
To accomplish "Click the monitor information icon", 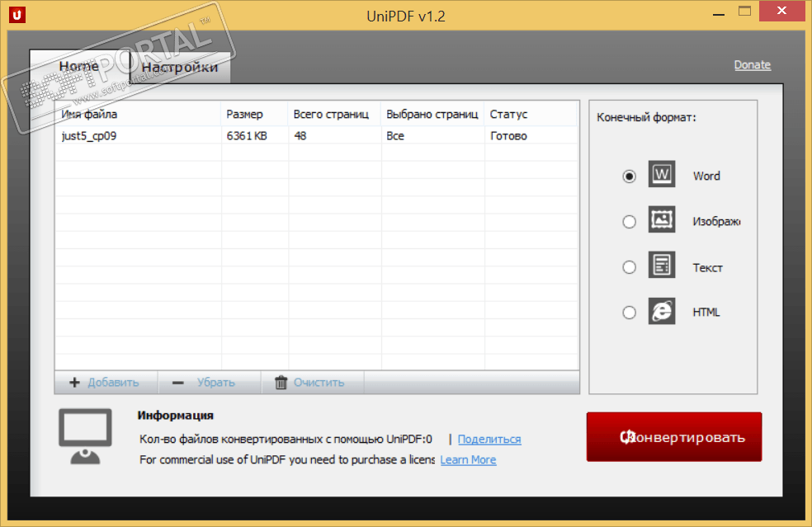I will [85, 436].
